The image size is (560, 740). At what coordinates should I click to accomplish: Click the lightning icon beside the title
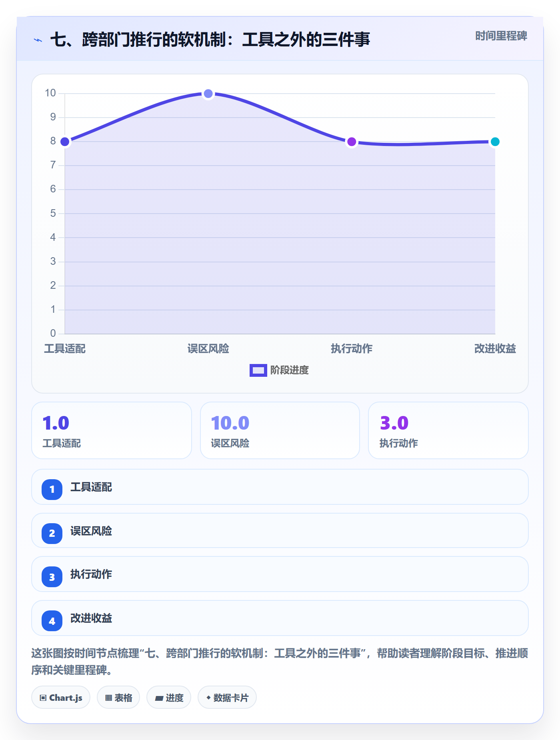tap(38, 40)
